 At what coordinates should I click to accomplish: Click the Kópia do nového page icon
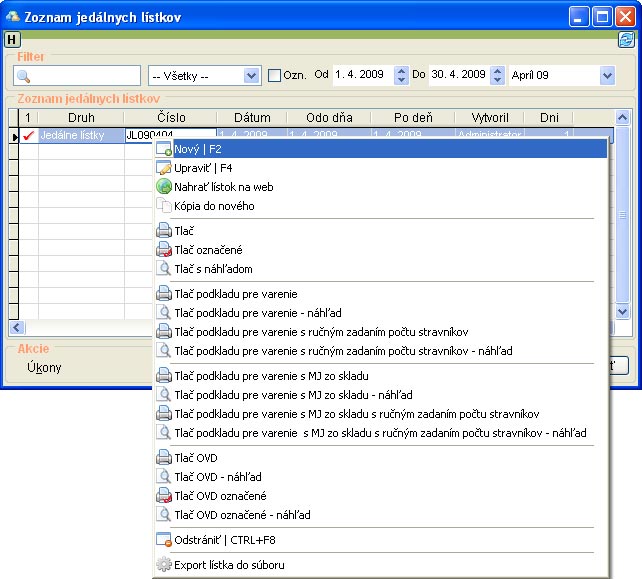165,206
